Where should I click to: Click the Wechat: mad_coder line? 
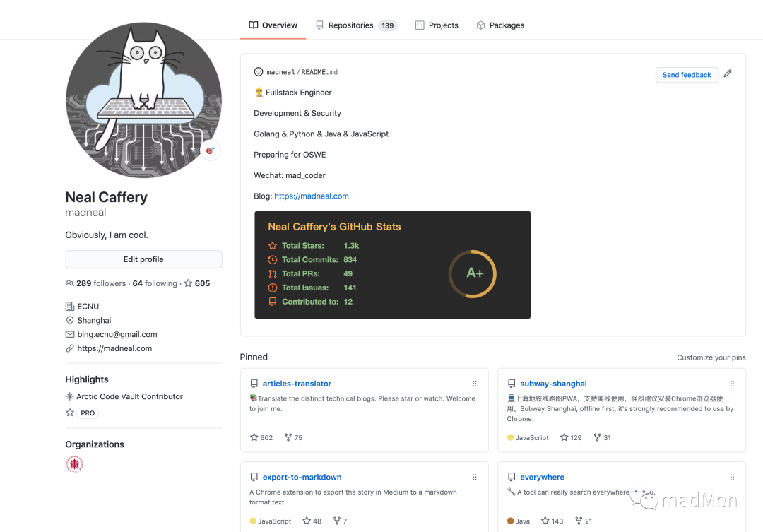(x=290, y=175)
